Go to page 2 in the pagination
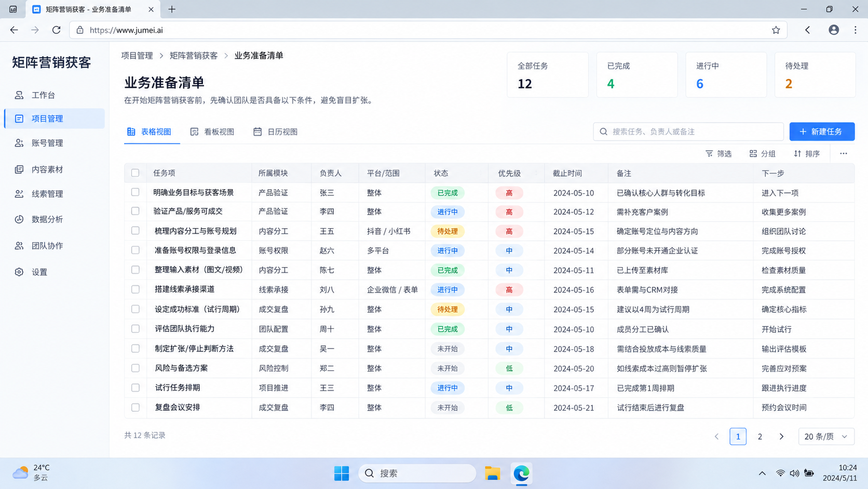The image size is (868, 489). 759,437
